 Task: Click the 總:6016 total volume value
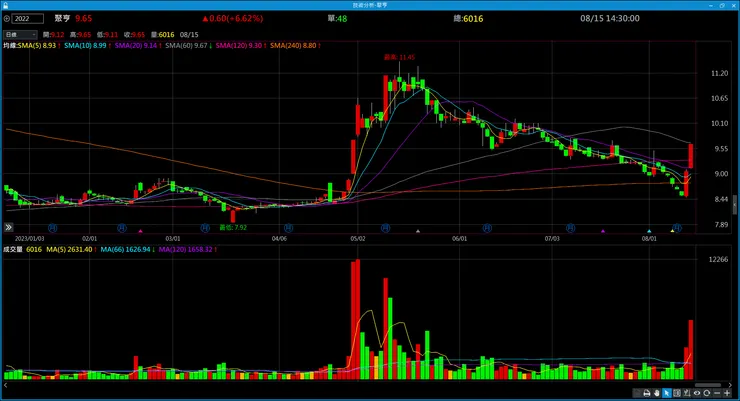[x=468, y=18]
